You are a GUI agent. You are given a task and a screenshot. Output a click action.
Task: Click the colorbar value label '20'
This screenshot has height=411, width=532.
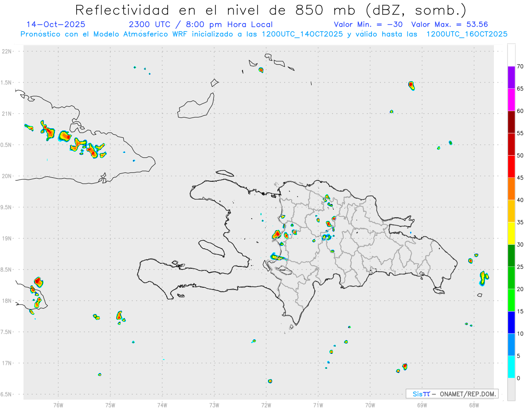point(520,289)
